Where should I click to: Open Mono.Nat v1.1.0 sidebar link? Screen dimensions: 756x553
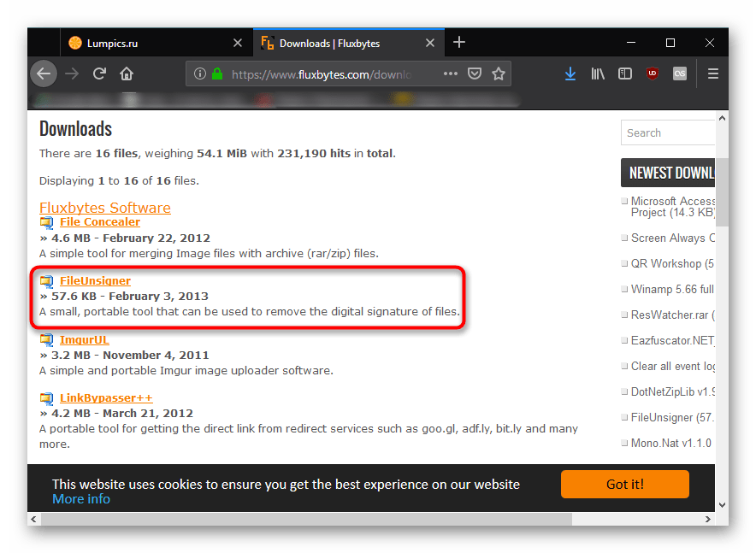671,444
